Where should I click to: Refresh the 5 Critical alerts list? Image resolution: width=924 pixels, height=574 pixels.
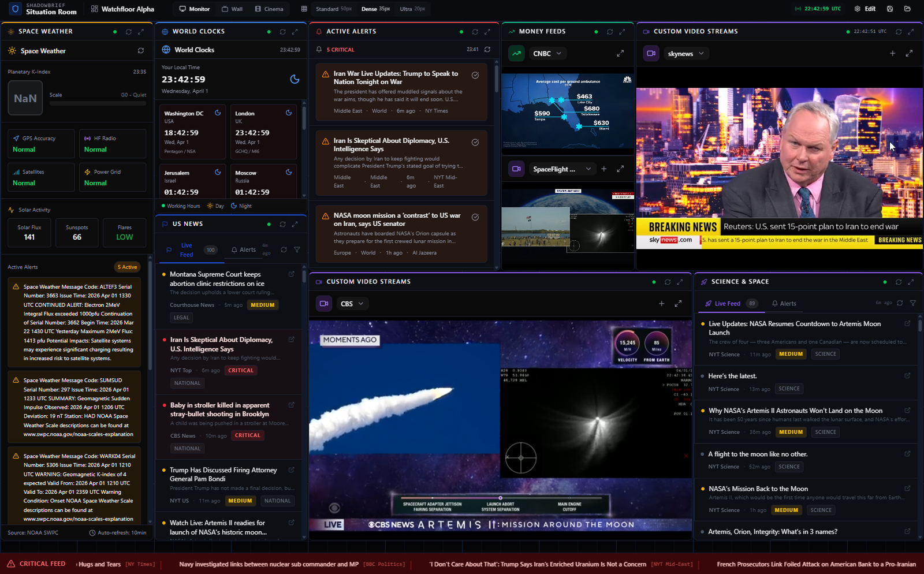[x=487, y=50]
